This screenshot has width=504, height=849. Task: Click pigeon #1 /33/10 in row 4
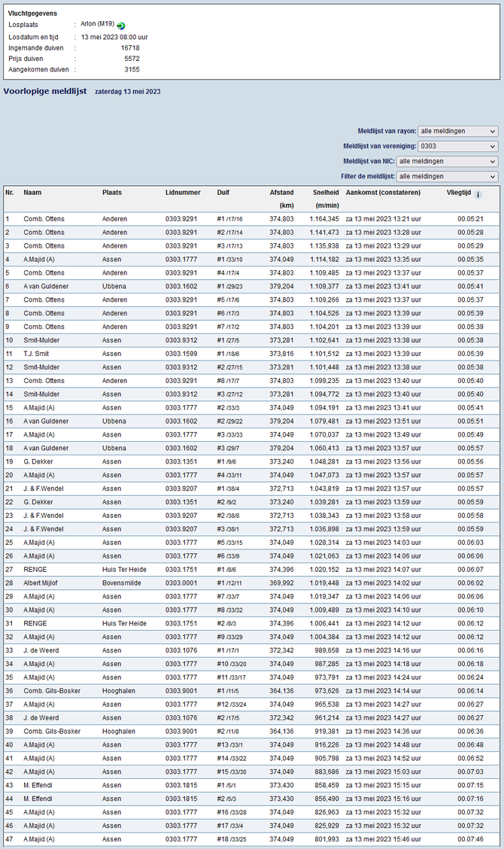coord(230,260)
